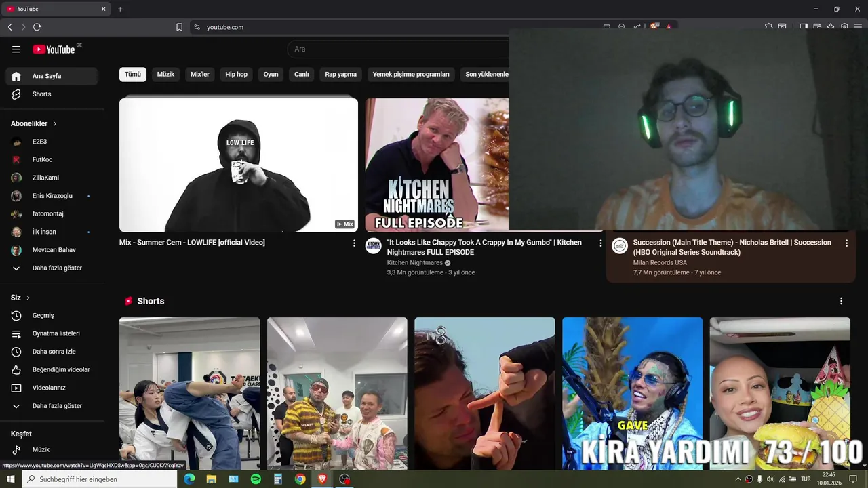This screenshot has width=868, height=488.
Task: Open the fatomontaj channel subscription
Action: pos(52,213)
